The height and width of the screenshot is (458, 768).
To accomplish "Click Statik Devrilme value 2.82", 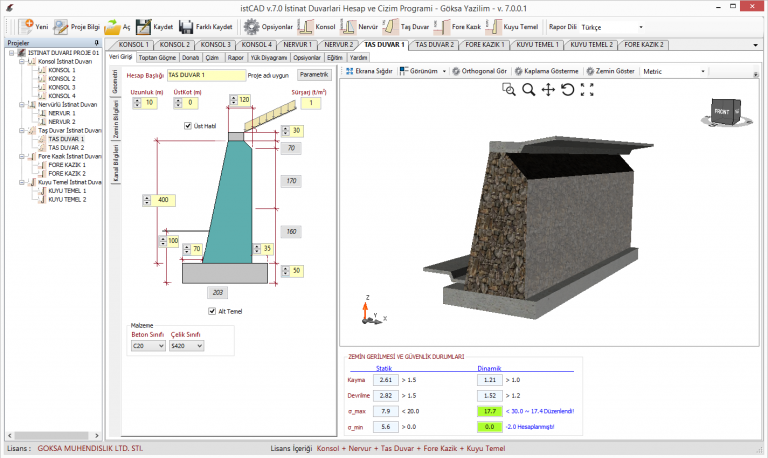I will [x=385, y=396].
